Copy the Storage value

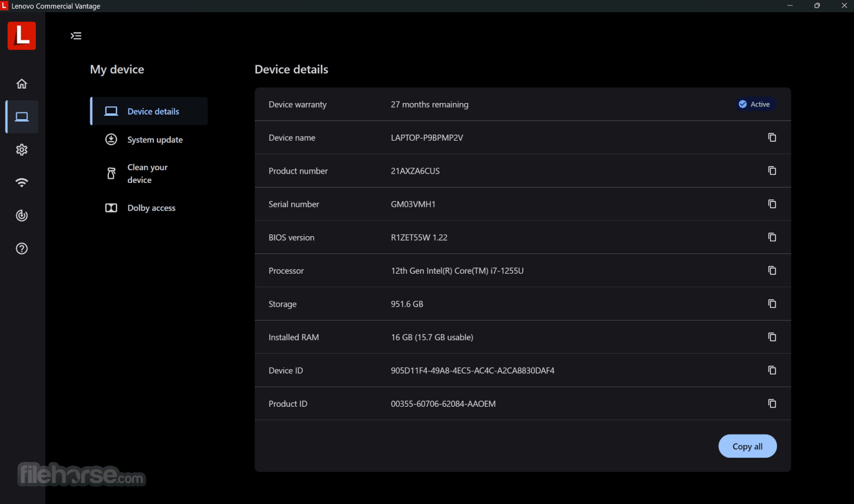(x=772, y=304)
